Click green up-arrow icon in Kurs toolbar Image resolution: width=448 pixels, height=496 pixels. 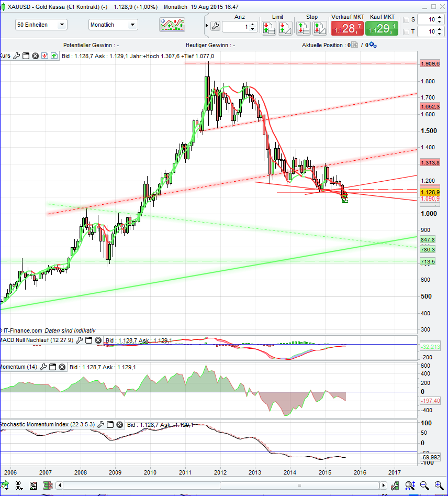click(53, 56)
